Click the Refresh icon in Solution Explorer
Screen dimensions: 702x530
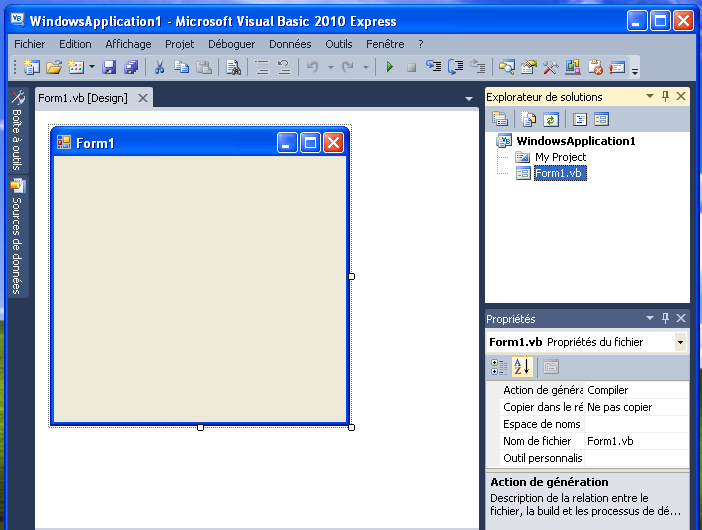tap(550, 120)
